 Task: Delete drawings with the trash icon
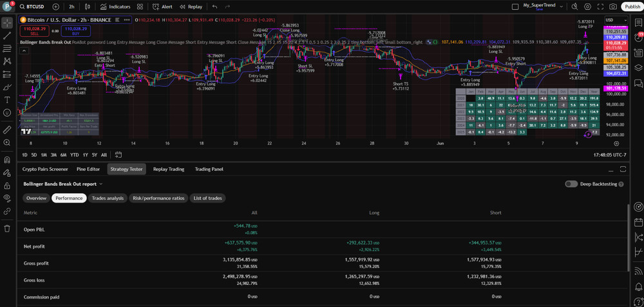[7, 228]
